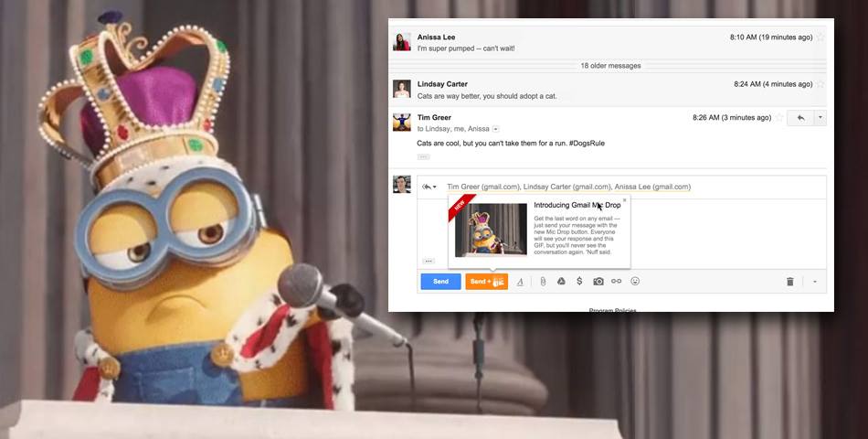This screenshot has height=439, width=868.
Task: Open the emoticon smiley picker
Action: click(x=635, y=281)
